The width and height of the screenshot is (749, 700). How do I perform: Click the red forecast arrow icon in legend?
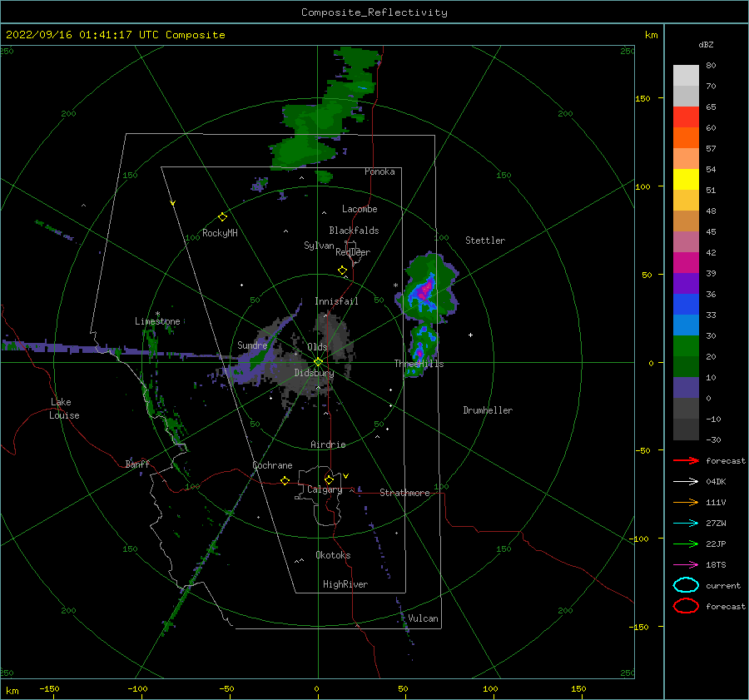[686, 460]
